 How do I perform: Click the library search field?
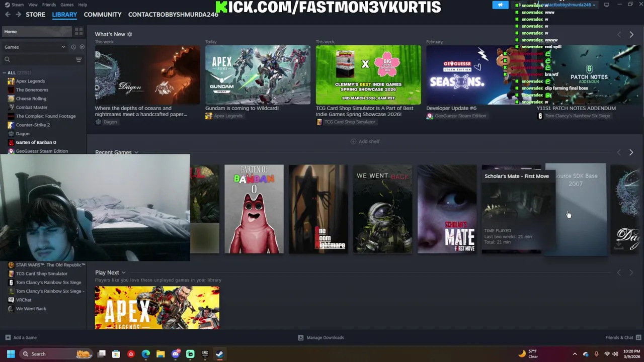pyautogui.click(x=38, y=60)
